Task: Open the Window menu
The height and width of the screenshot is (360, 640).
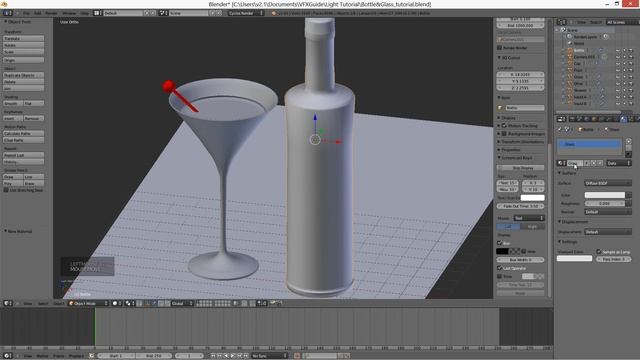Action: pos(69,13)
